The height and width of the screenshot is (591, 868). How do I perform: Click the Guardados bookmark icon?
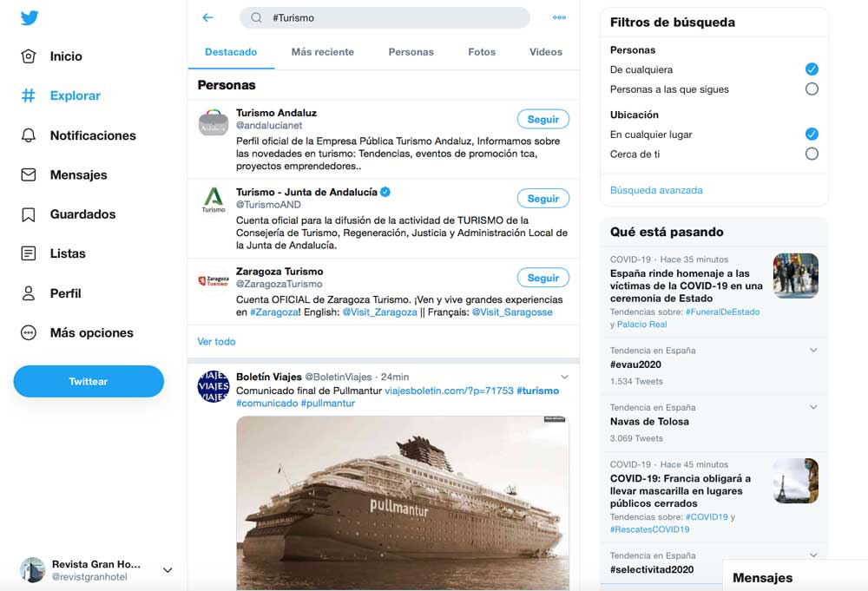pos(29,214)
